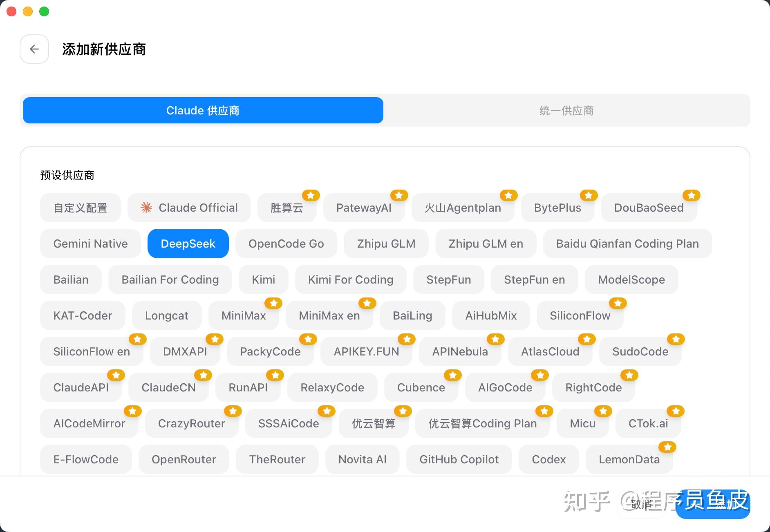Select the SiliconFlow en preset
Screen dimensions: 770x532
click(92, 351)
